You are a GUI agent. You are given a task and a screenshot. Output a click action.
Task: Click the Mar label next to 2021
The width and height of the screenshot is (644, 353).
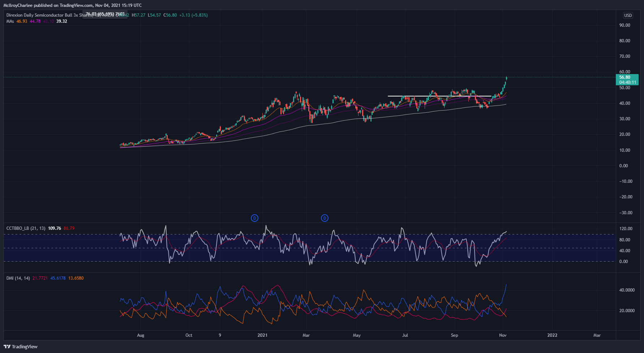pyautogui.click(x=306, y=335)
